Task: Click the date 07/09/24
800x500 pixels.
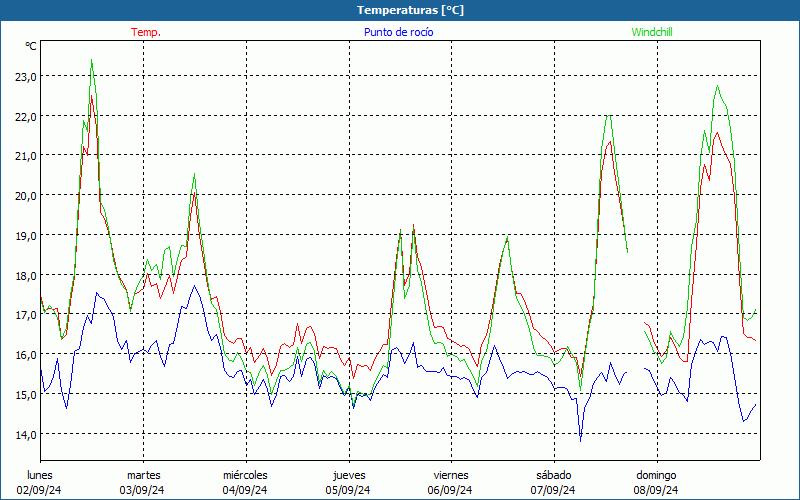Action: coord(553,490)
